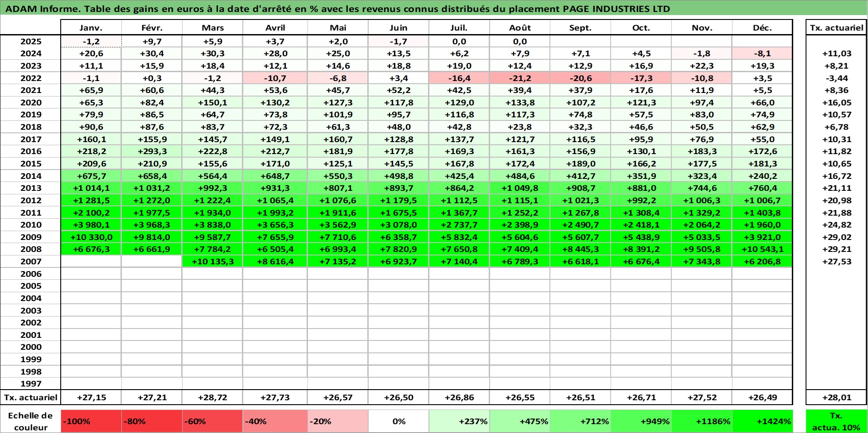The image size is (868, 433).
Task: Click the Mai column header
Action: 338,27
